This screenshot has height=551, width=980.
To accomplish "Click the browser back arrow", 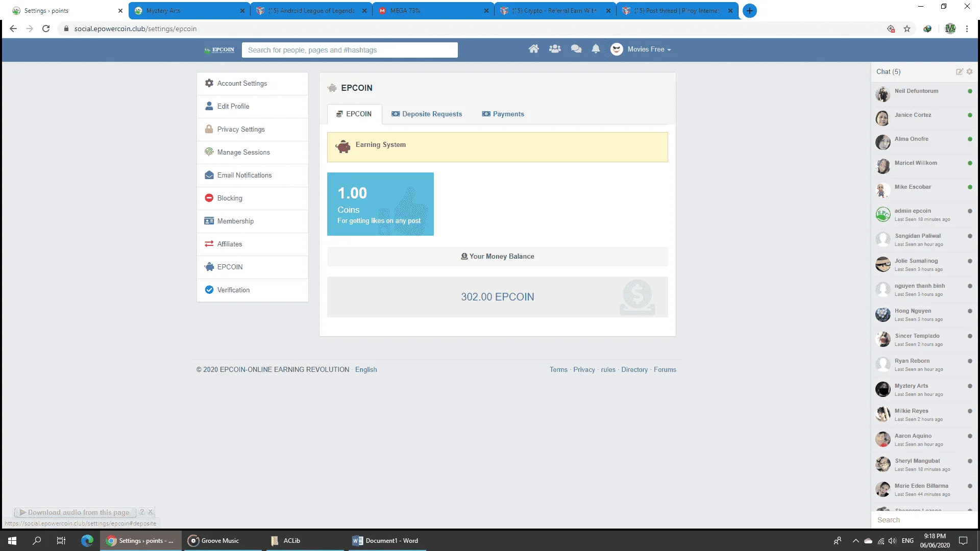I will tap(13, 29).
